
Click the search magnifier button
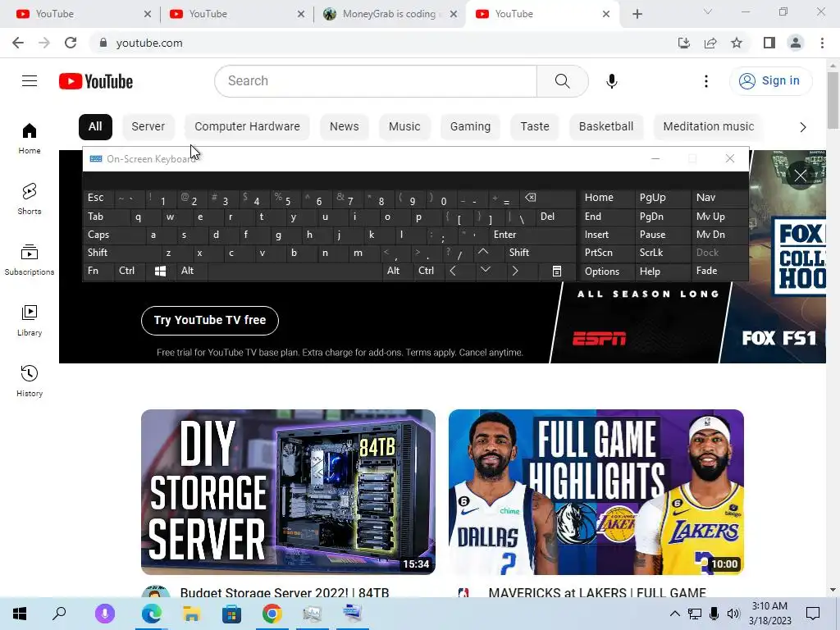point(562,81)
